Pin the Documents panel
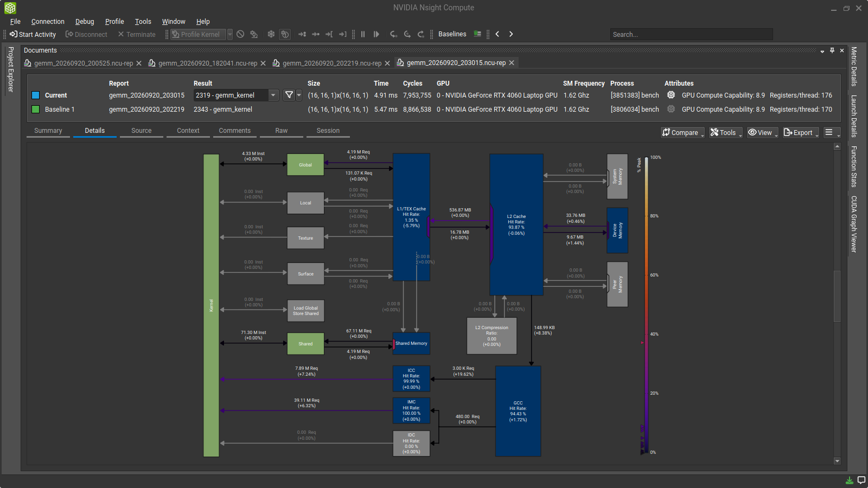868x488 pixels. [x=832, y=50]
